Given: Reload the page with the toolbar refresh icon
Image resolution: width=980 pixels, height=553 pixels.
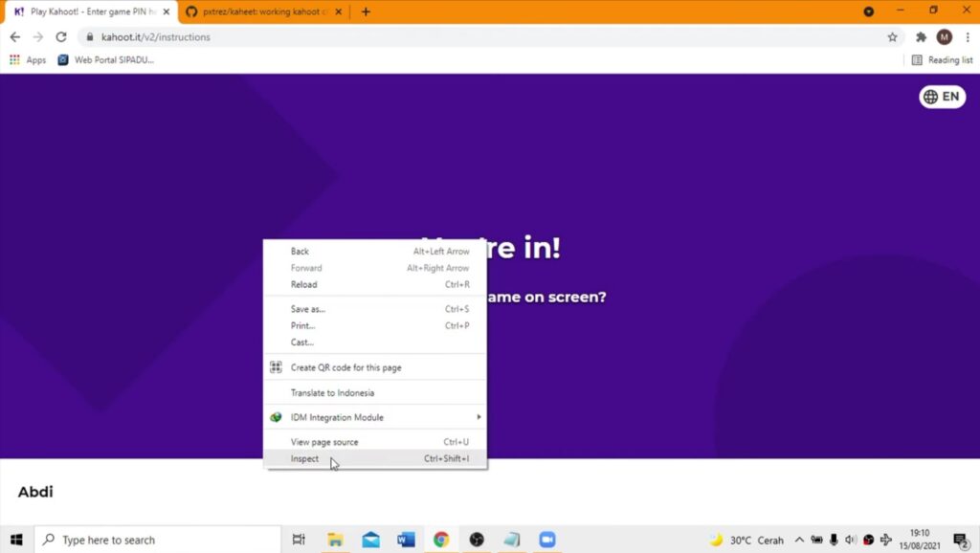Looking at the screenshot, I should pos(60,37).
